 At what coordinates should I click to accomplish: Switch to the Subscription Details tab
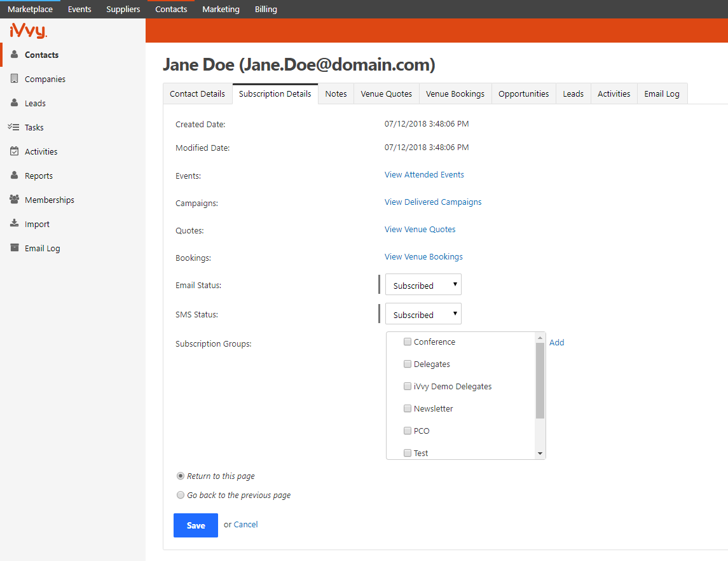click(x=275, y=93)
